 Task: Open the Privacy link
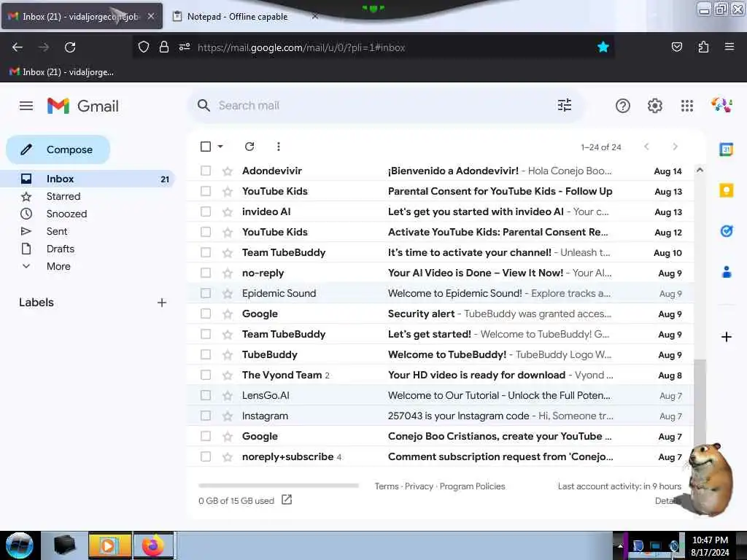[x=419, y=486]
